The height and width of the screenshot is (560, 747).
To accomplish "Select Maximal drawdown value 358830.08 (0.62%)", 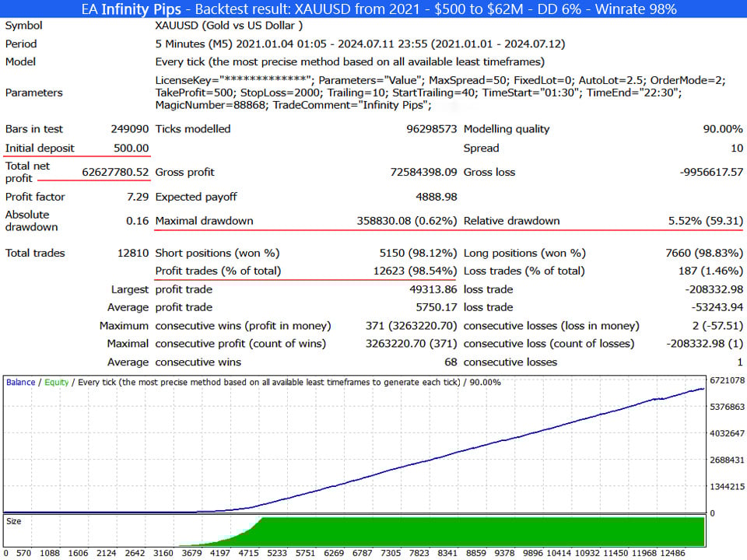I will 407,221.
